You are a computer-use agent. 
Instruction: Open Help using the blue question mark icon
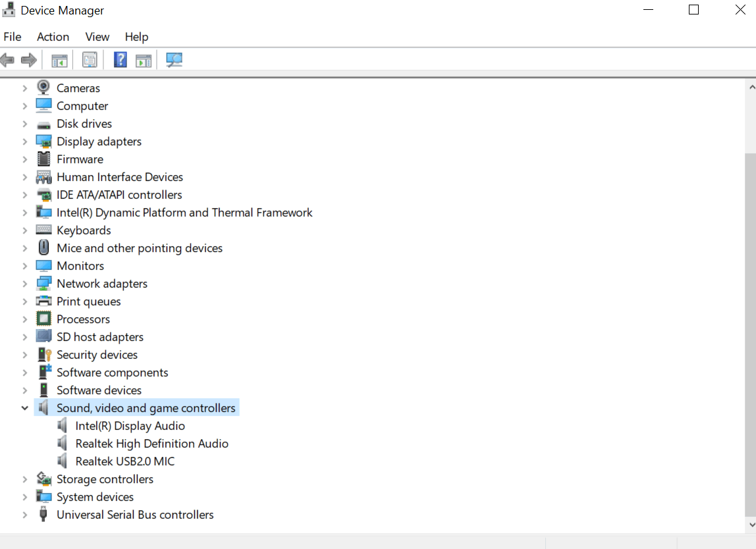(x=120, y=59)
